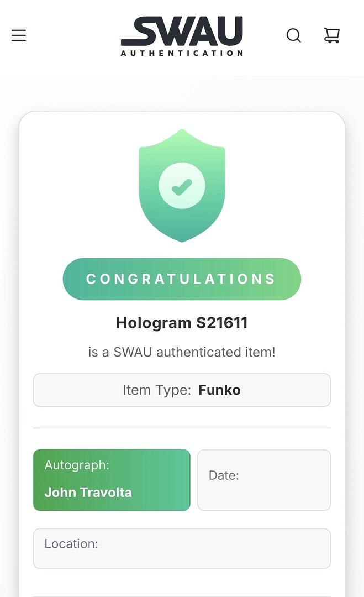Select the Hologram S21611 heading
The image size is (364, 597).
tap(182, 323)
